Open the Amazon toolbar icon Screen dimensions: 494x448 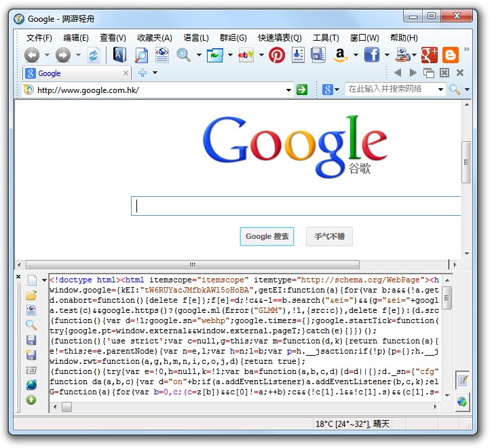click(x=340, y=55)
